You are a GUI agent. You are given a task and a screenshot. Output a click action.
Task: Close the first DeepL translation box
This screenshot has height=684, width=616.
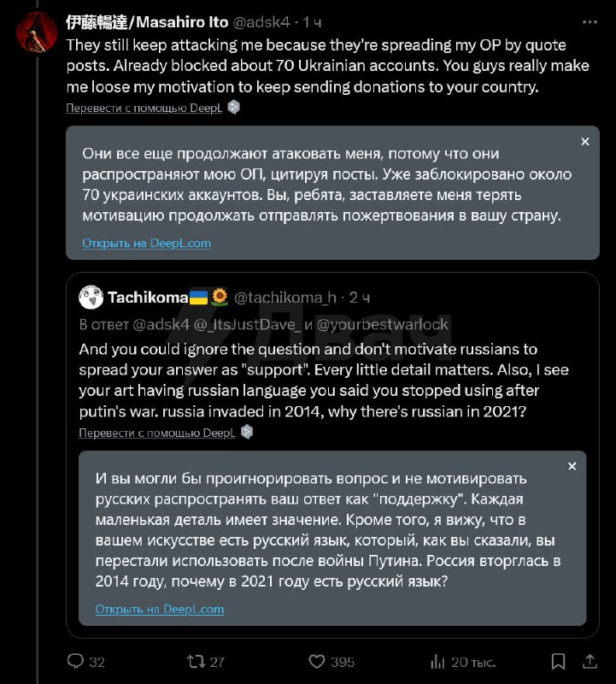(584, 142)
